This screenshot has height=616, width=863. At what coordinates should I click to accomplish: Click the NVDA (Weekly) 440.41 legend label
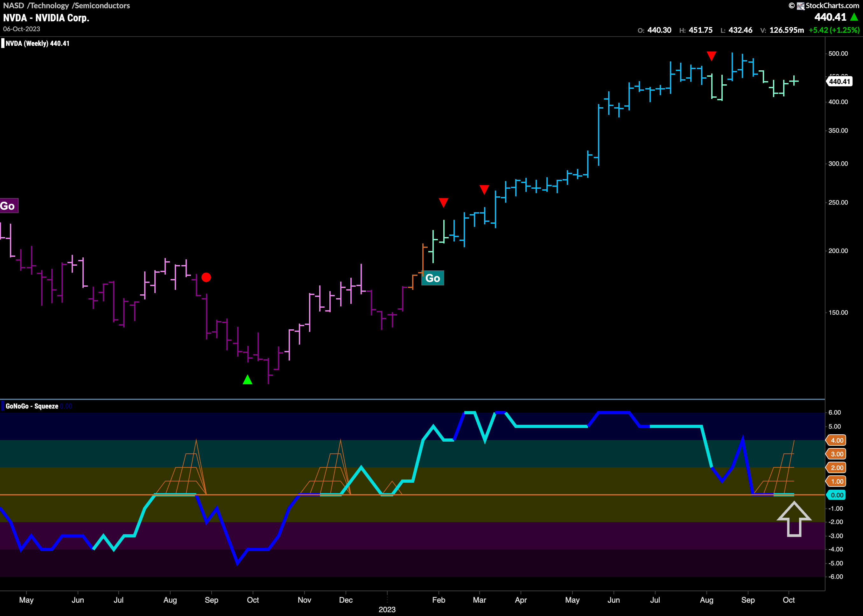(38, 43)
